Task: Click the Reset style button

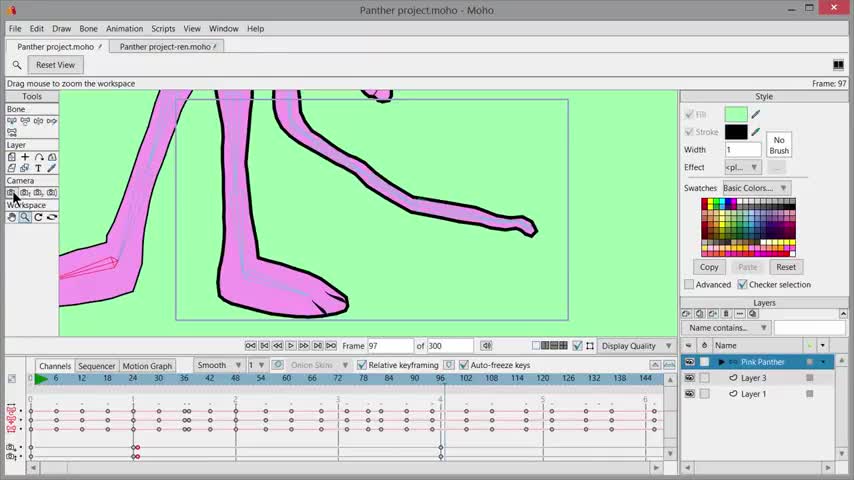Action: pyautogui.click(x=785, y=267)
